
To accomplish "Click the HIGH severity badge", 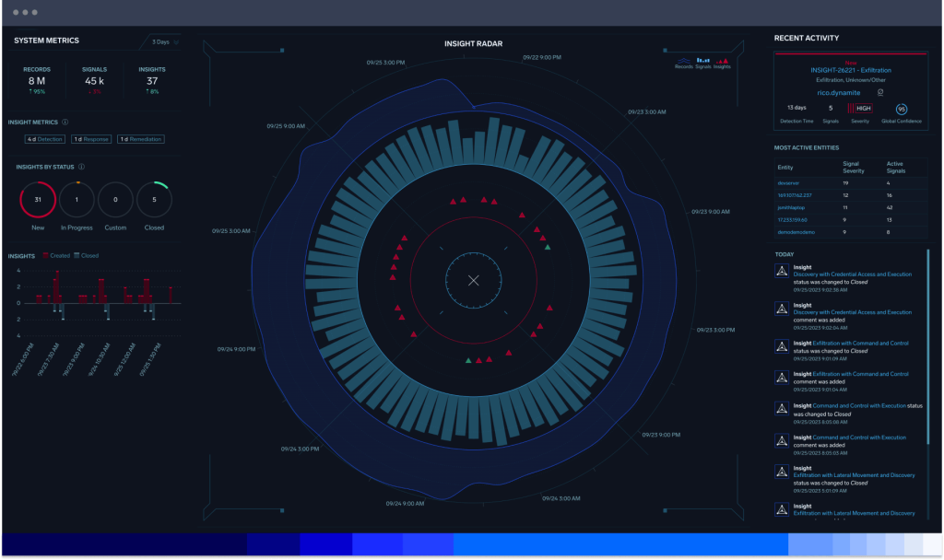I will (864, 108).
